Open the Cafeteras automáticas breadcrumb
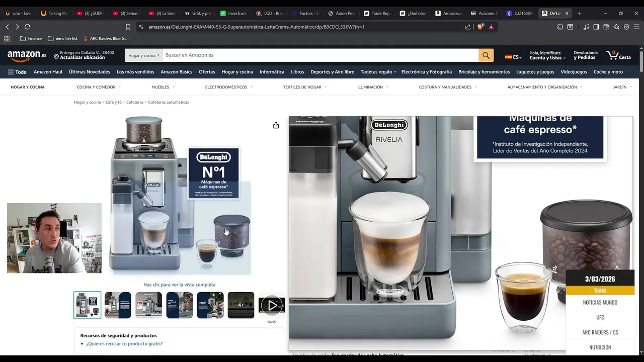Image resolution: width=644 pixels, height=362 pixels. (x=169, y=102)
